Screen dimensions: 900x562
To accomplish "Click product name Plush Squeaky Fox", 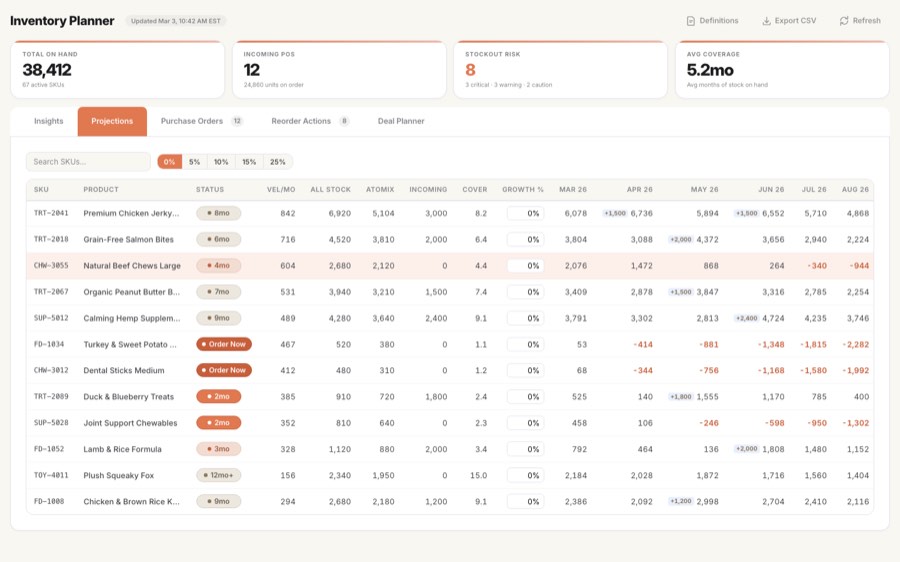I will coord(119,475).
